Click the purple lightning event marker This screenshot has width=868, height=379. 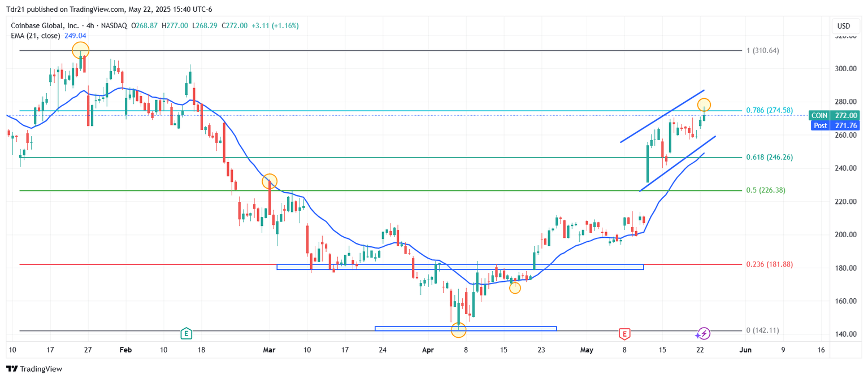coord(704,333)
